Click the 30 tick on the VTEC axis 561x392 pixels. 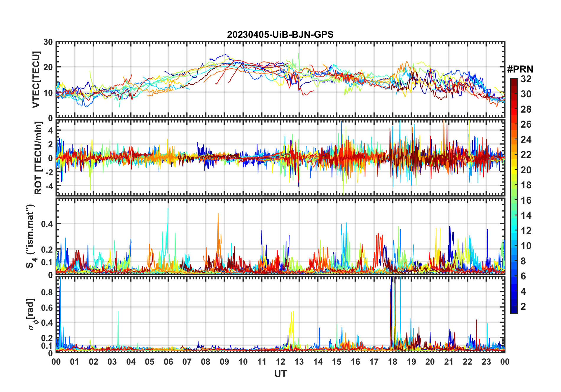coord(48,42)
